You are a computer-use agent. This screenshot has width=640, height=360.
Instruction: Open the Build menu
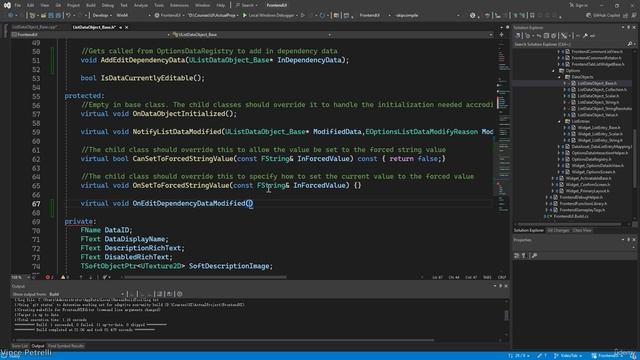point(91,5)
